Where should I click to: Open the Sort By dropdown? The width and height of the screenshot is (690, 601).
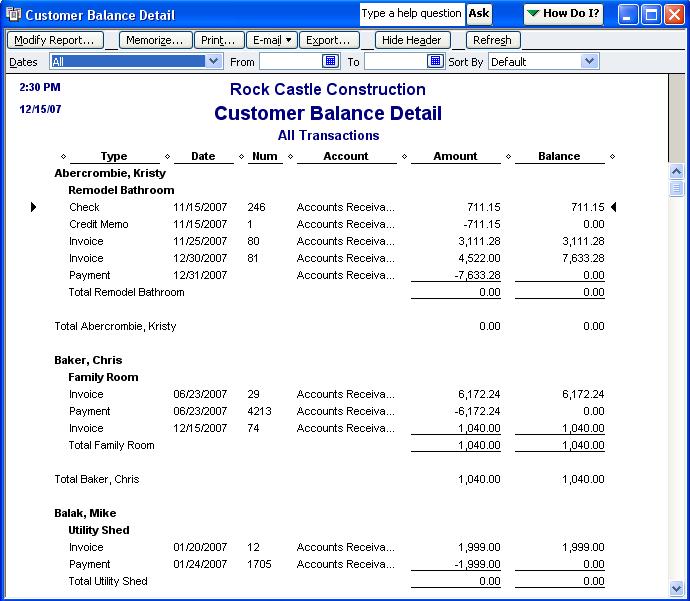[x=590, y=61]
